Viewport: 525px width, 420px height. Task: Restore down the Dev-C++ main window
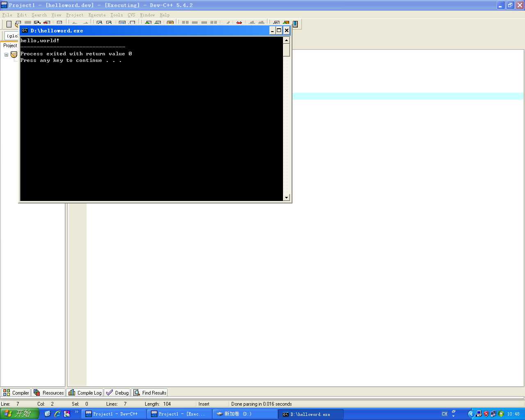(510, 5)
